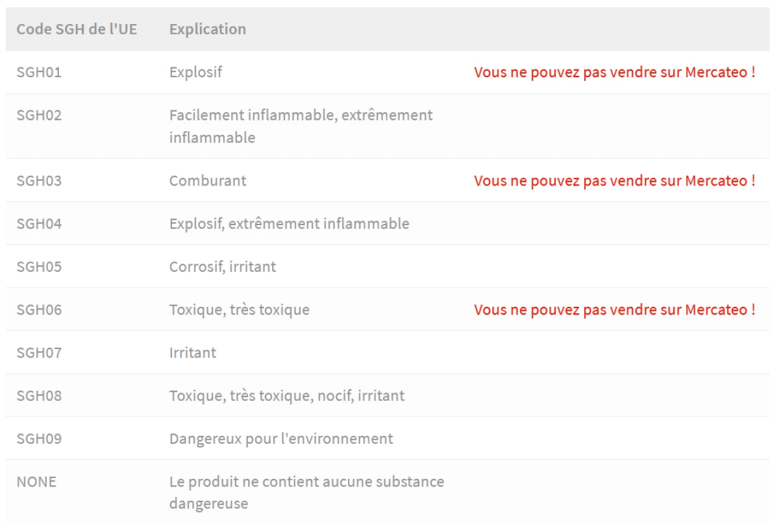
Task: Select the SGH03 code cell
Action: (x=39, y=180)
